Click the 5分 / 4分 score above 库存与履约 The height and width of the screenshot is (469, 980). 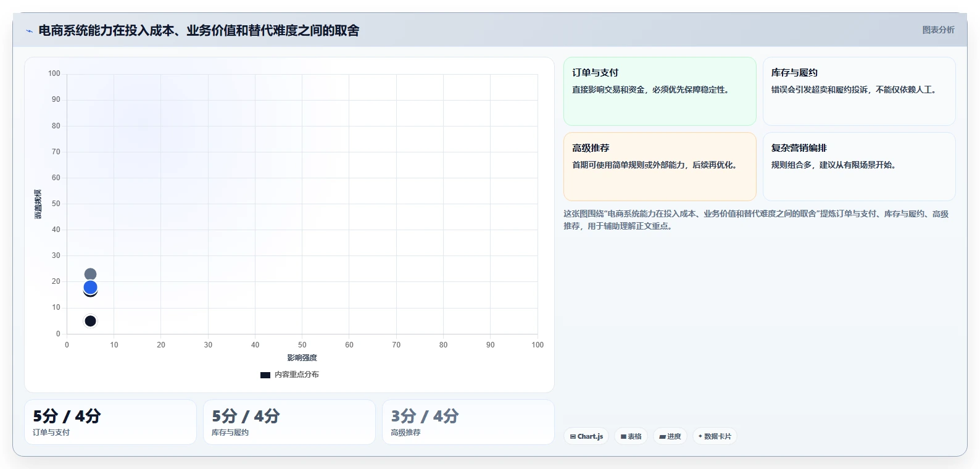[246, 416]
